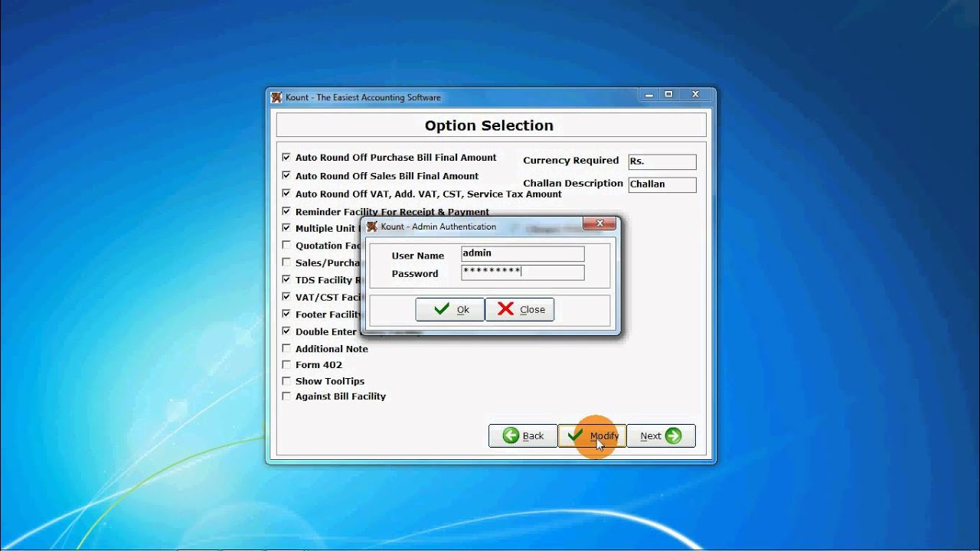Image resolution: width=980 pixels, height=551 pixels.
Task: Click the User Name label
Action: 418,256
